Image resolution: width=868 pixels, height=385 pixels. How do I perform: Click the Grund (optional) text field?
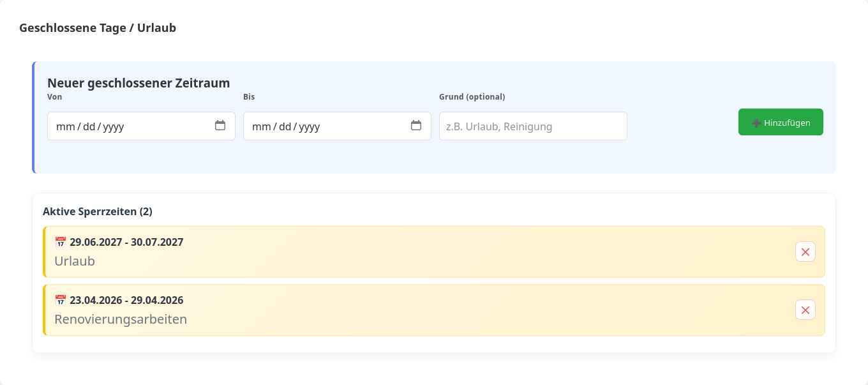pos(533,126)
